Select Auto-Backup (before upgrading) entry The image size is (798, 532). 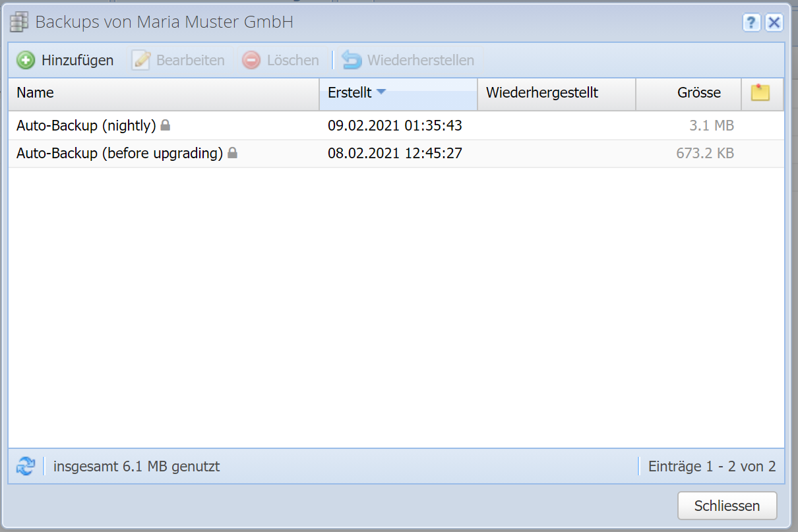click(x=119, y=154)
